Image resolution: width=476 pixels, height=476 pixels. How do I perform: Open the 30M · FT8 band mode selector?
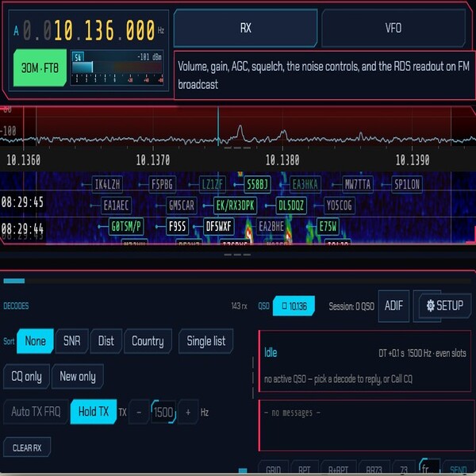(40, 67)
